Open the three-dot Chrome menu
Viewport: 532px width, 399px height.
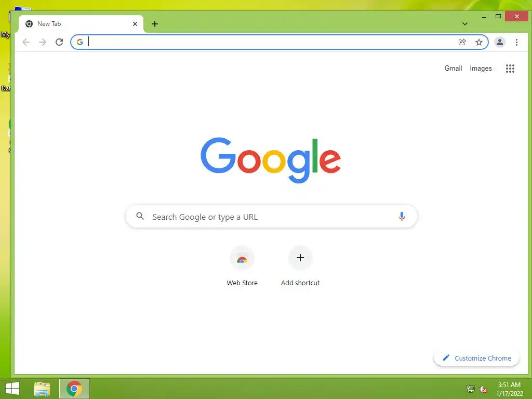516,42
